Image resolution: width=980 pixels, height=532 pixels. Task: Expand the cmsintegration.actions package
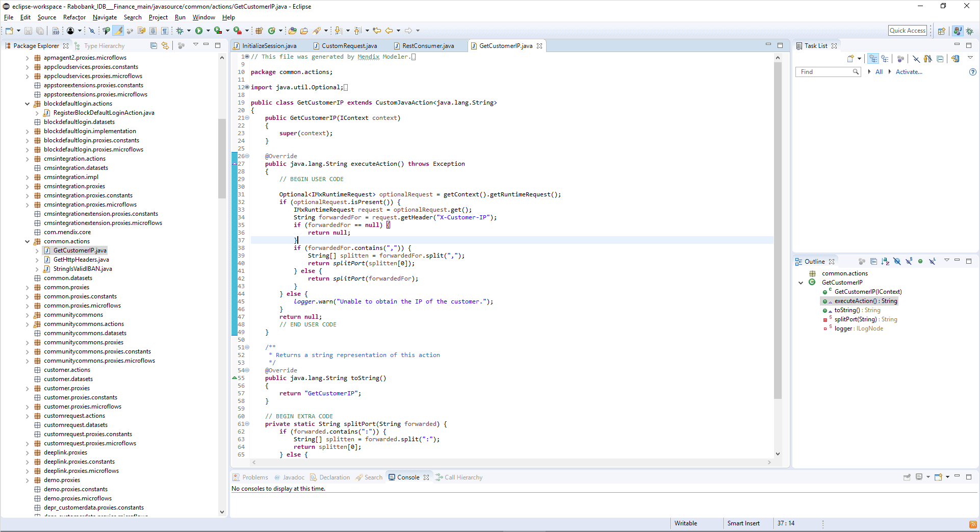click(28, 159)
